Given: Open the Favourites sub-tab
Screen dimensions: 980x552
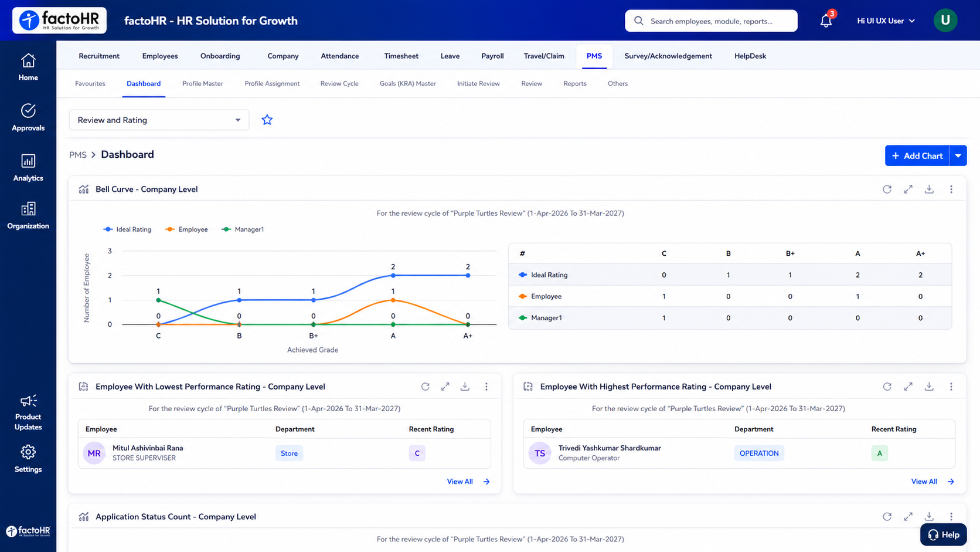Looking at the screenshot, I should click(90, 83).
